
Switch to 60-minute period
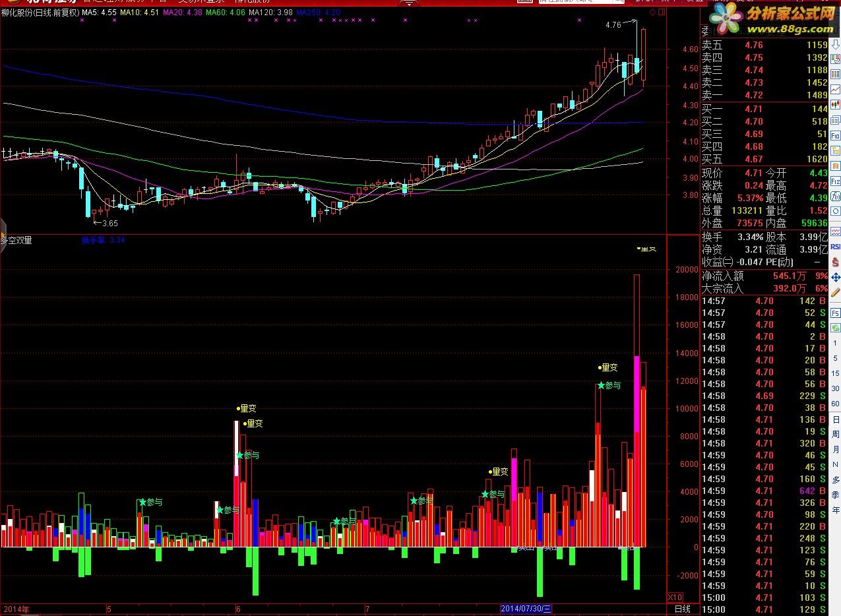[x=836, y=404]
